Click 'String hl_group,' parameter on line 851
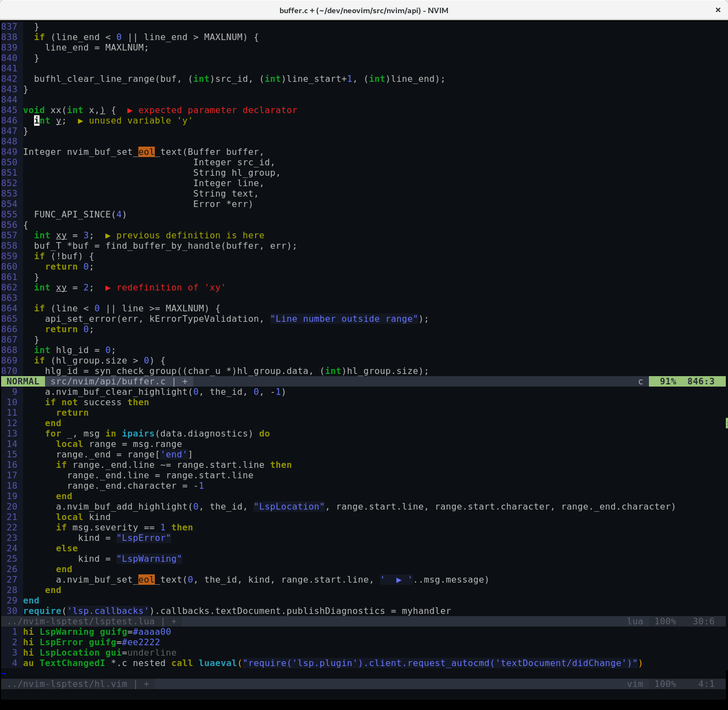 click(237, 173)
